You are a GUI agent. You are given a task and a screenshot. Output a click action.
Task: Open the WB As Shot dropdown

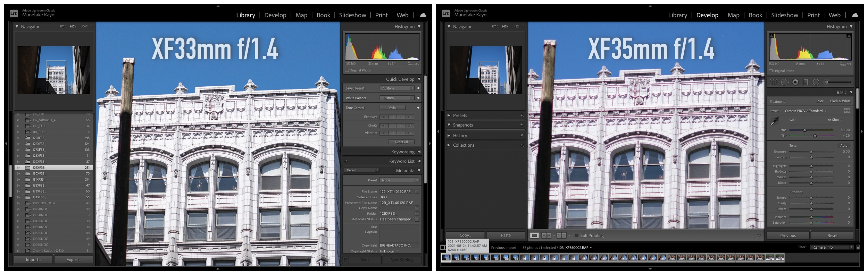(835, 120)
